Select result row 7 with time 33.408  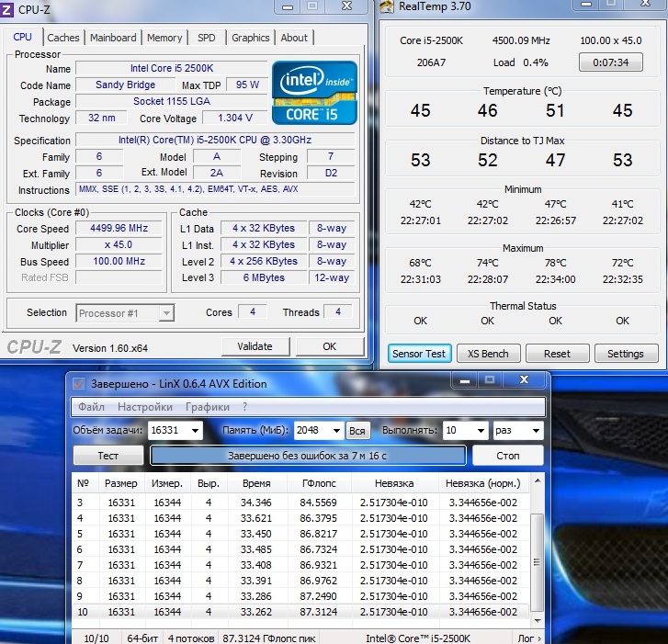click(x=300, y=565)
